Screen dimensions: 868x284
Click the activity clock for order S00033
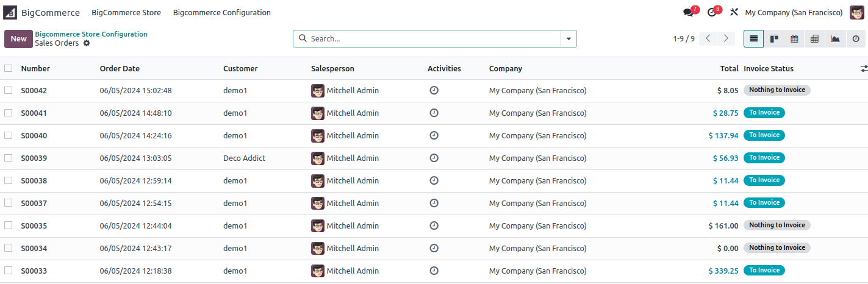point(434,271)
